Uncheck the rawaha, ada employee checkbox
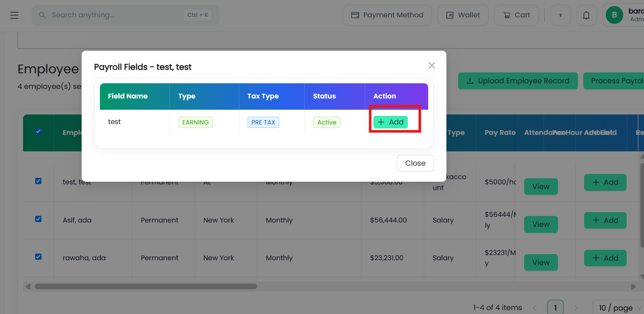The image size is (644, 314). click(38, 257)
